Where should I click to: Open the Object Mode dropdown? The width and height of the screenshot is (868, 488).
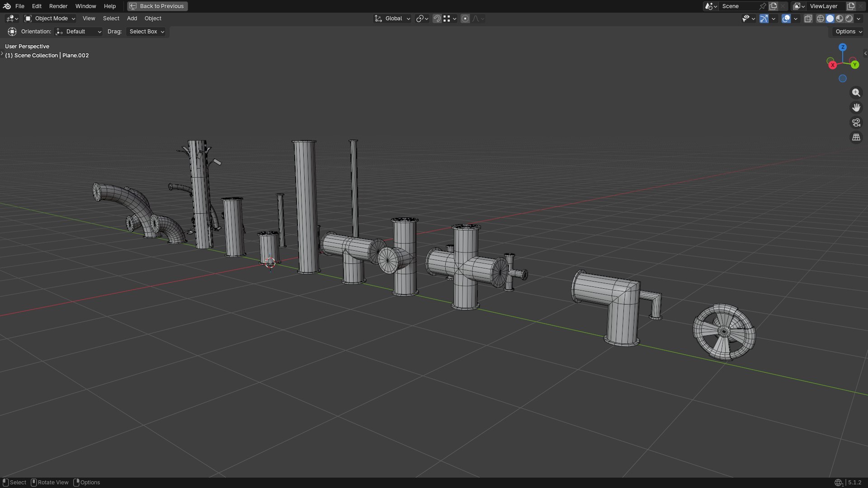tap(50, 19)
